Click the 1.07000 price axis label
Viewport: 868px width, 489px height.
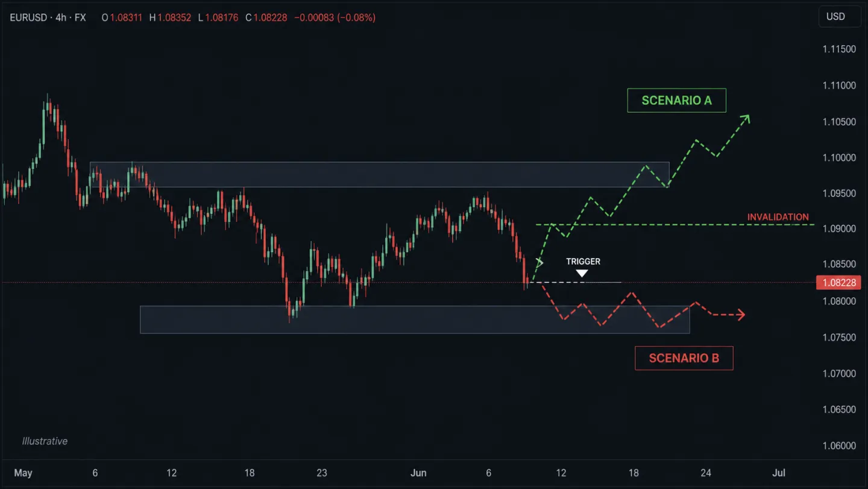point(839,374)
